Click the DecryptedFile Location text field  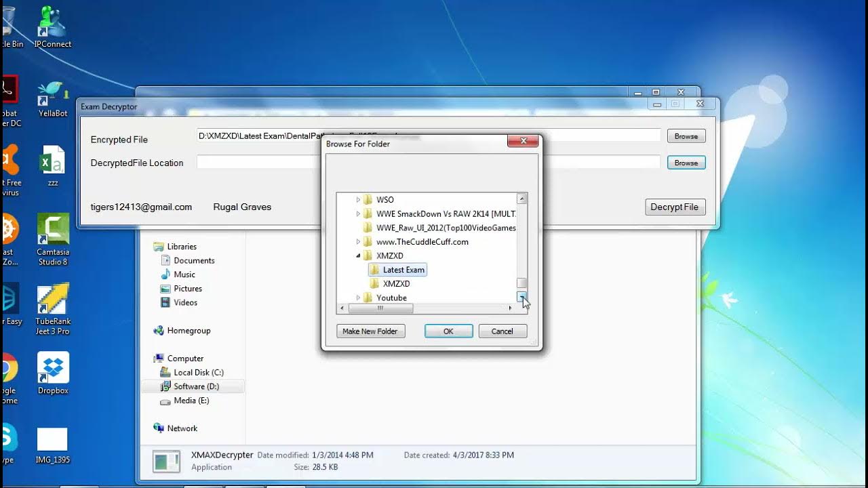429,162
